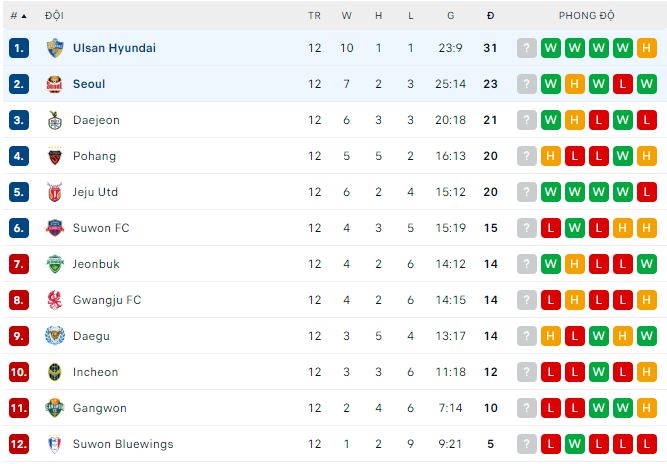This screenshot has height=464, width=667.
Task: Click Incheon's rank 10 position badge
Action: pos(19,372)
